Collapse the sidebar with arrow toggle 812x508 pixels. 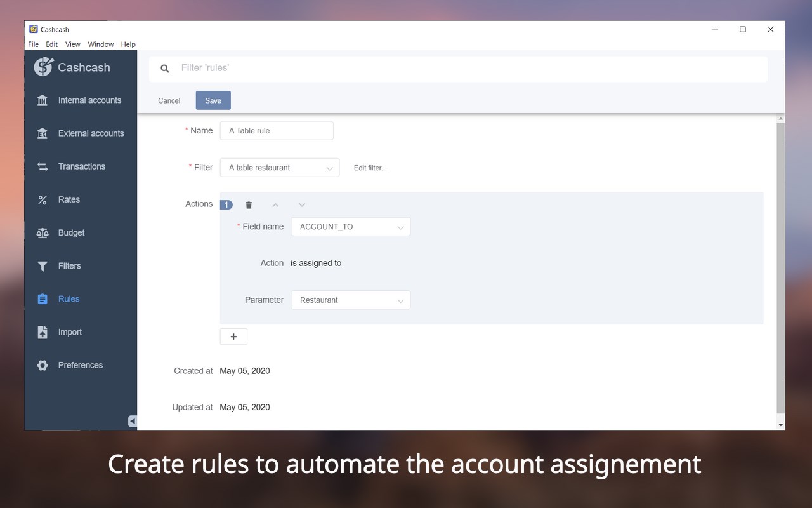tap(133, 421)
